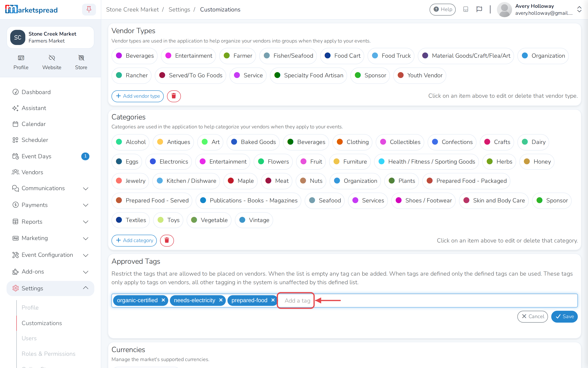Open the tablet device icon in header
The height and width of the screenshot is (368, 588).
point(465,9)
